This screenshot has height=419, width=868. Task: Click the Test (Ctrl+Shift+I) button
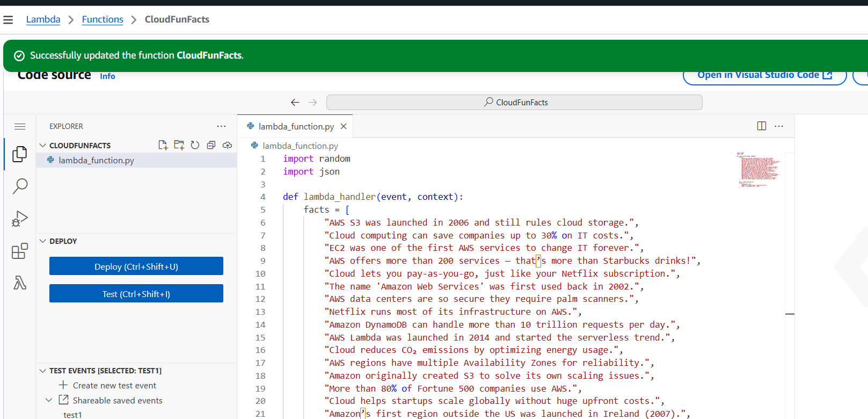(136, 293)
